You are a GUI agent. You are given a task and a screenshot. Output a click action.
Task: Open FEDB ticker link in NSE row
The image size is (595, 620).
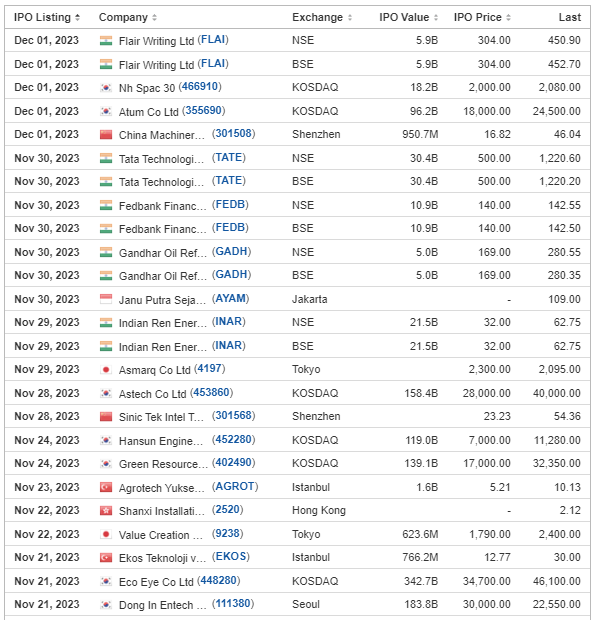[230, 205]
